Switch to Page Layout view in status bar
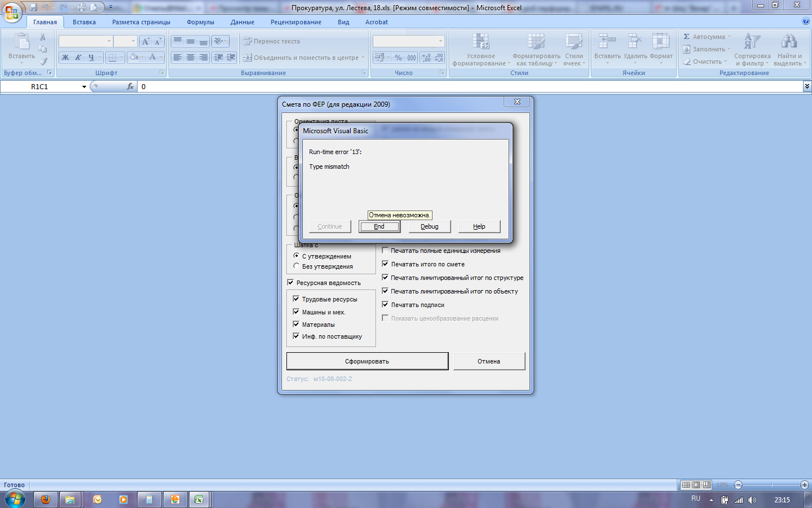812x508 pixels. point(696,485)
